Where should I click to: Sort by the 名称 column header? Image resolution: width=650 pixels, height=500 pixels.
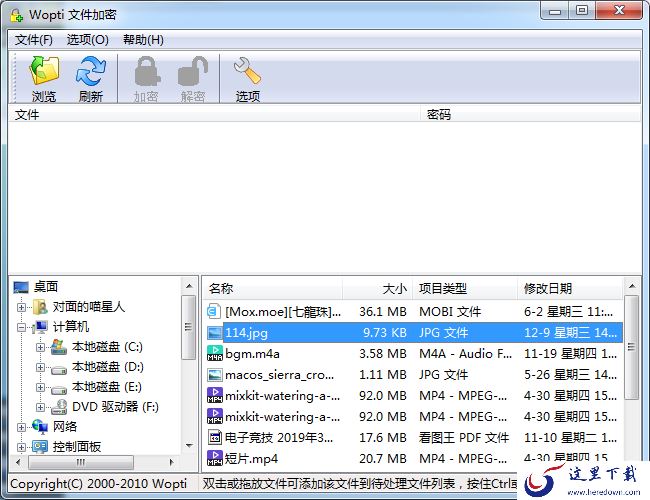pyautogui.click(x=273, y=288)
